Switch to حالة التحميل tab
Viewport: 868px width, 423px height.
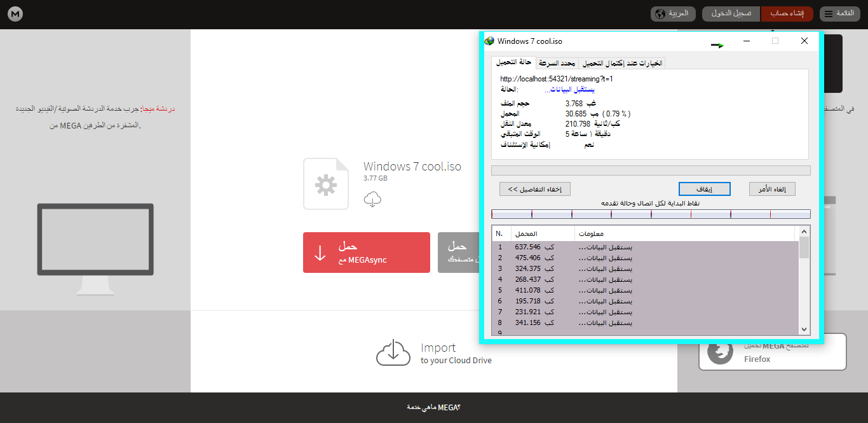[513, 63]
